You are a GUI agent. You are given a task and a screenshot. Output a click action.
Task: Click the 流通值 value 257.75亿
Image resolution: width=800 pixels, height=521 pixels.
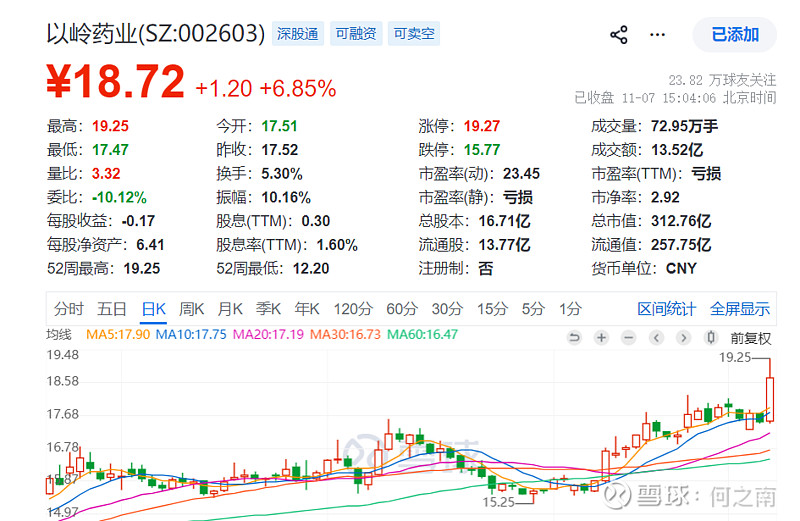coord(681,245)
